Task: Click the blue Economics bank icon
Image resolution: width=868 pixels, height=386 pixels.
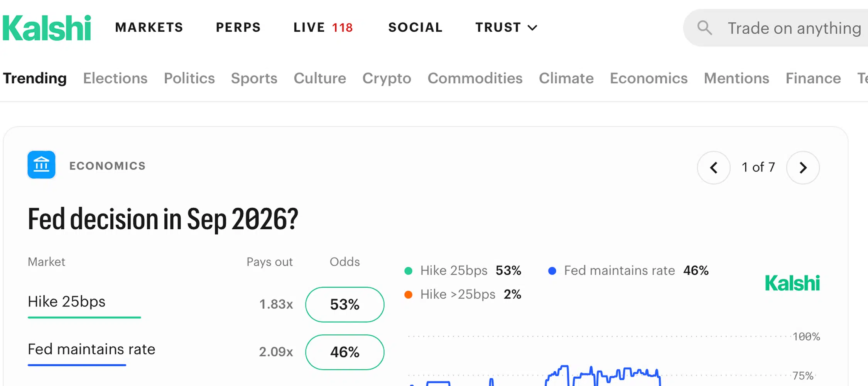Action: tap(41, 165)
